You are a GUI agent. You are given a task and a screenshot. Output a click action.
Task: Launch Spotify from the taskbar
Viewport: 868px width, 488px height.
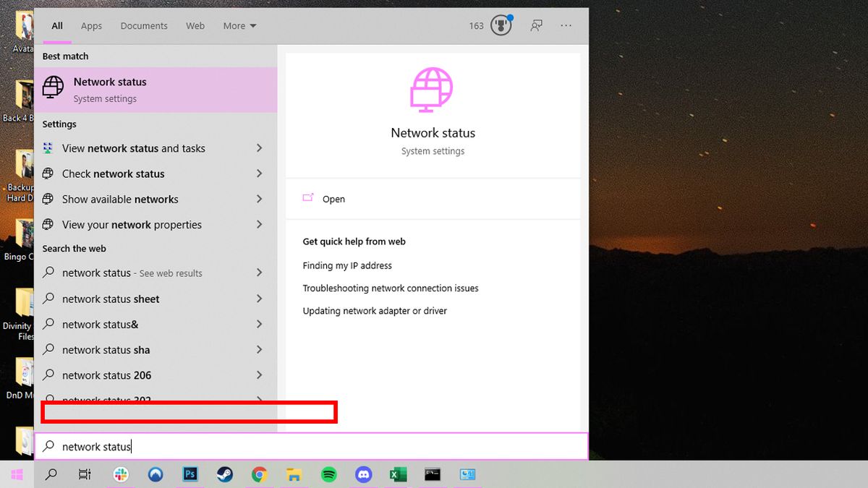click(329, 474)
